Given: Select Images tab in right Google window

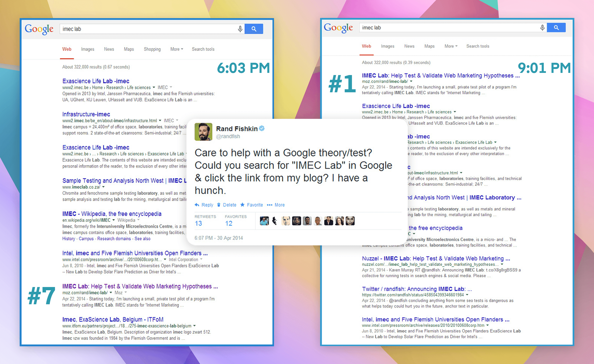Looking at the screenshot, I should (x=388, y=46).
